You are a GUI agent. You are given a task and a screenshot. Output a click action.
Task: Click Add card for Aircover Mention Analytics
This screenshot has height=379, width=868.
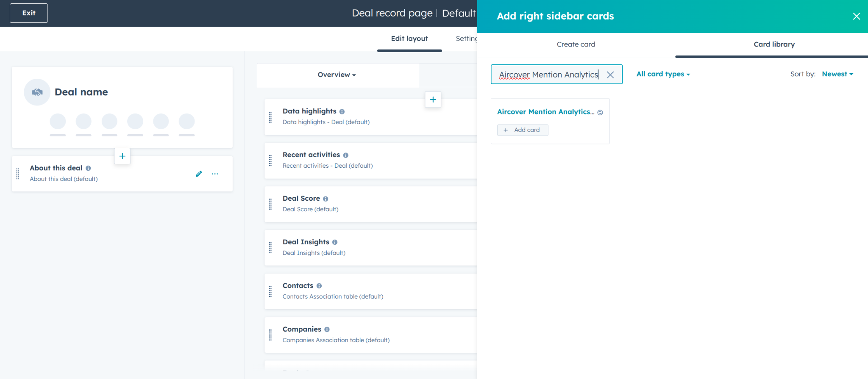click(x=523, y=130)
